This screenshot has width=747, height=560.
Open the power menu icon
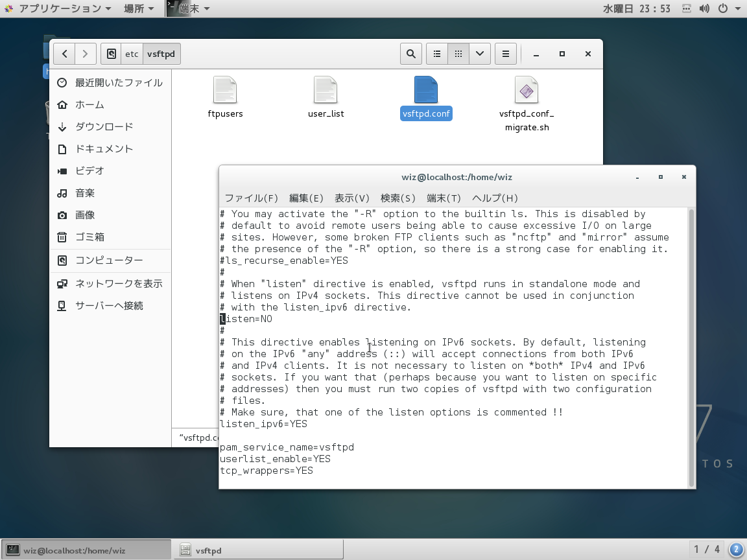[x=723, y=8]
